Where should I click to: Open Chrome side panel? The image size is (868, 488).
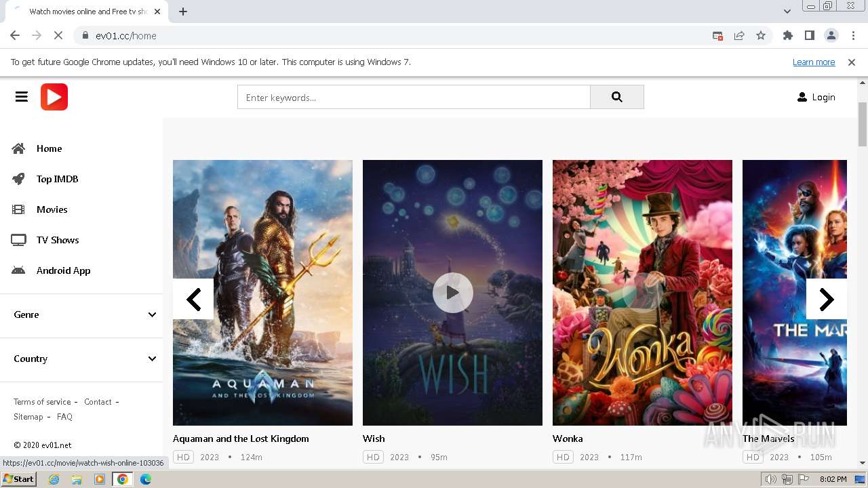[x=809, y=36]
